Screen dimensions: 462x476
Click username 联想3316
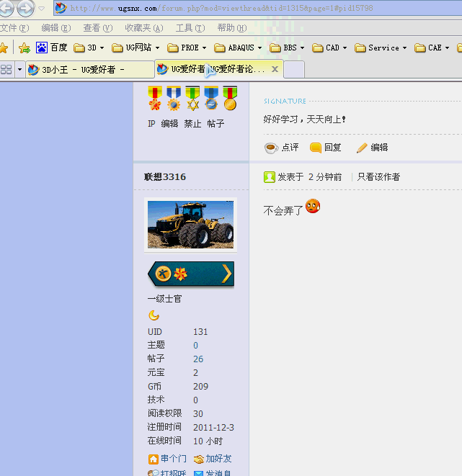[x=165, y=176]
